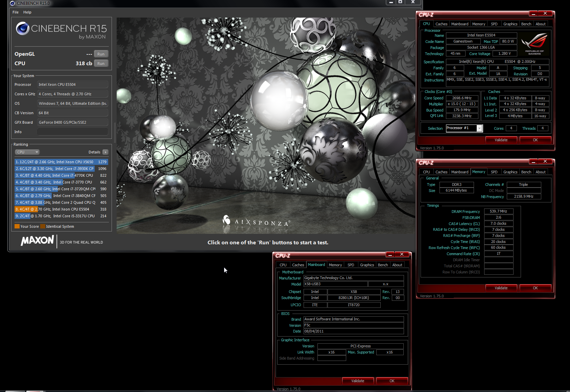
Task: Close the top CPU-Z window
Action: [x=545, y=14]
